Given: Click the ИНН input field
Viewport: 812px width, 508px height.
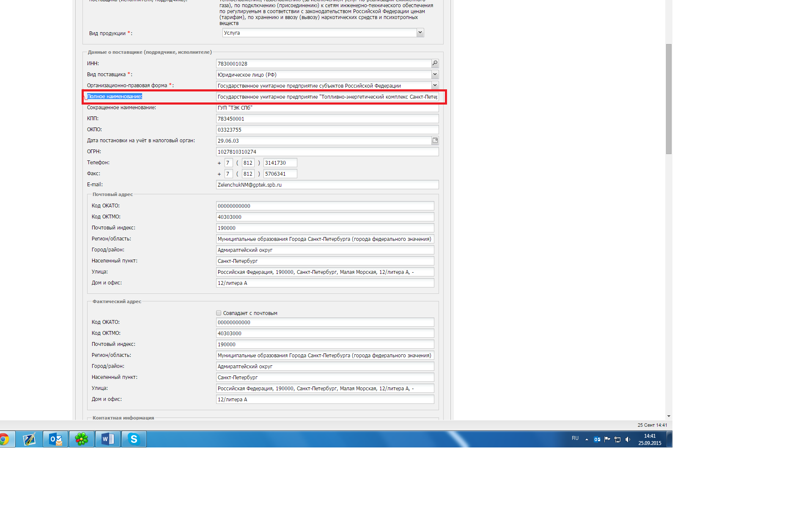Looking at the screenshot, I should point(324,63).
